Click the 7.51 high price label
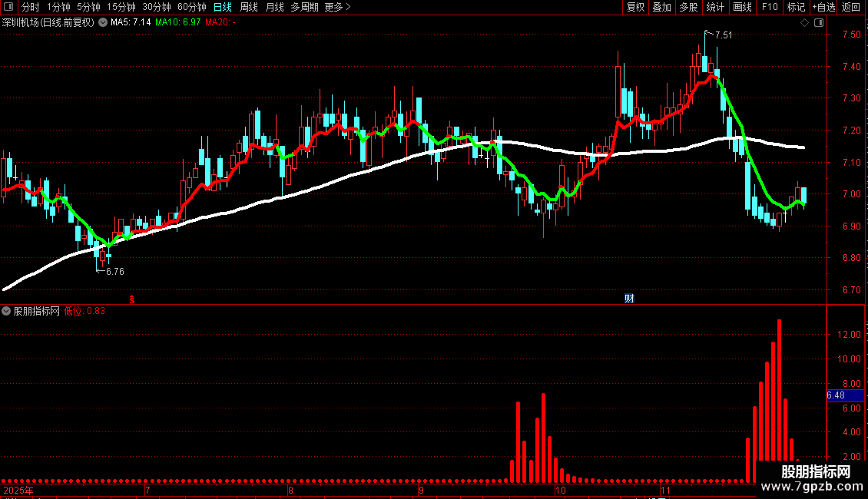This screenshot has width=868, height=499. [724, 35]
